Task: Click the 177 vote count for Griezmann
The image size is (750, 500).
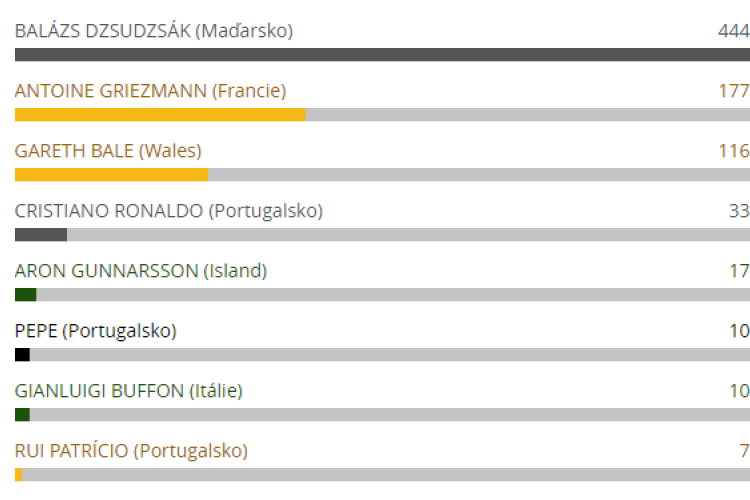Action: click(734, 91)
